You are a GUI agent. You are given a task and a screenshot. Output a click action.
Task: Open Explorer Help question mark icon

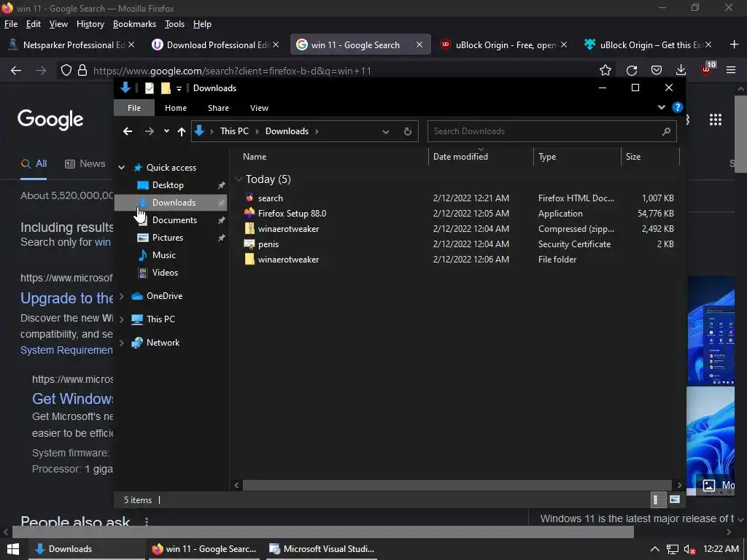[677, 108]
